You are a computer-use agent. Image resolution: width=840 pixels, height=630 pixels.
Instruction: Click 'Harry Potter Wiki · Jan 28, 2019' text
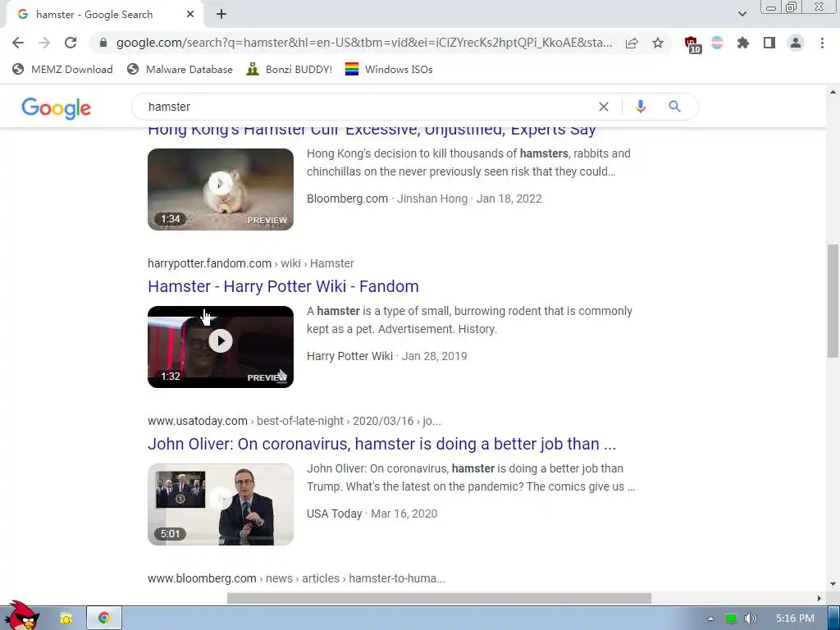pyautogui.click(x=387, y=356)
